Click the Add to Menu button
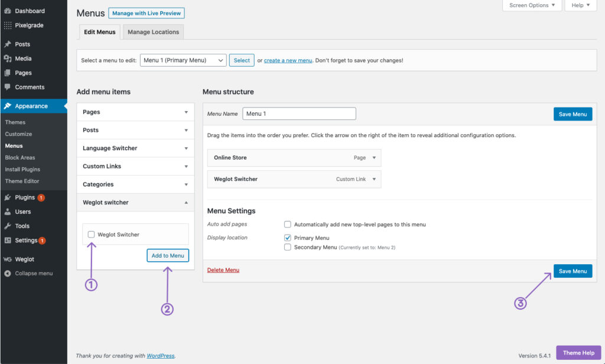The image size is (605, 364). point(168,255)
